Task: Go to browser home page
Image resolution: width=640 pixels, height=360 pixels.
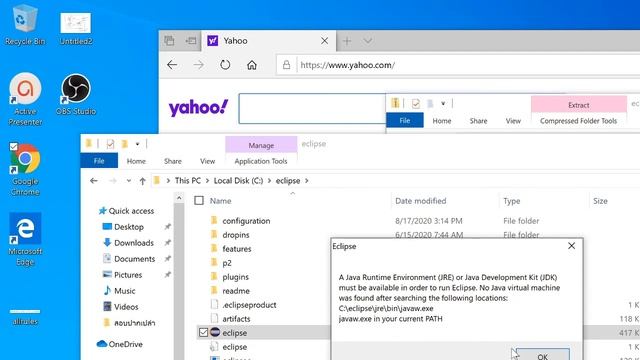Action: [252, 65]
